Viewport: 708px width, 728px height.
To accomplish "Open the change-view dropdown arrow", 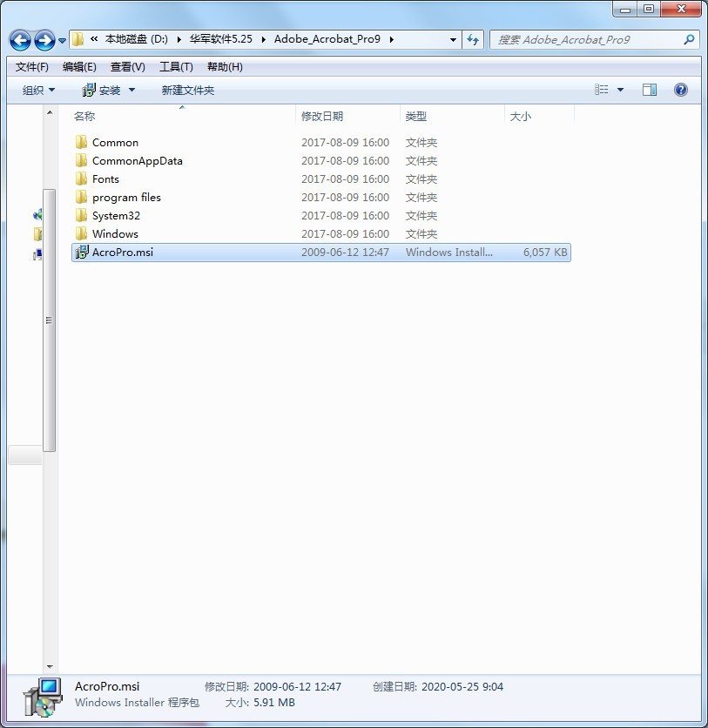I will click(621, 89).
